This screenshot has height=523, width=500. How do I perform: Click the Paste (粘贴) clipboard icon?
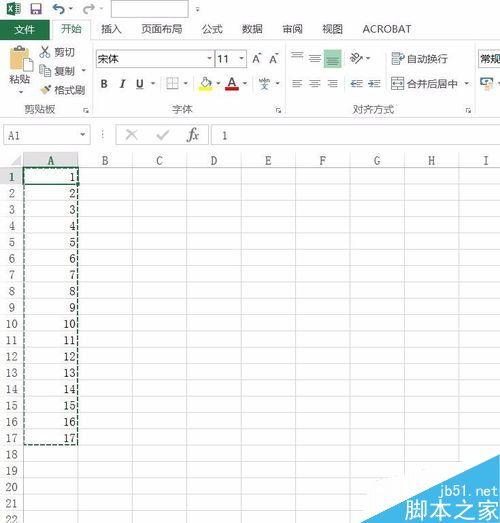click(x=20, y=59)
